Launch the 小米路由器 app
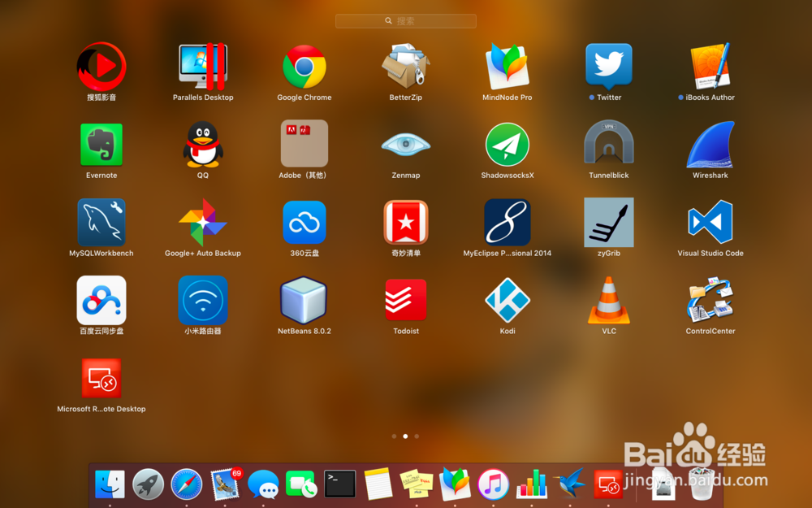 [203, 300]
